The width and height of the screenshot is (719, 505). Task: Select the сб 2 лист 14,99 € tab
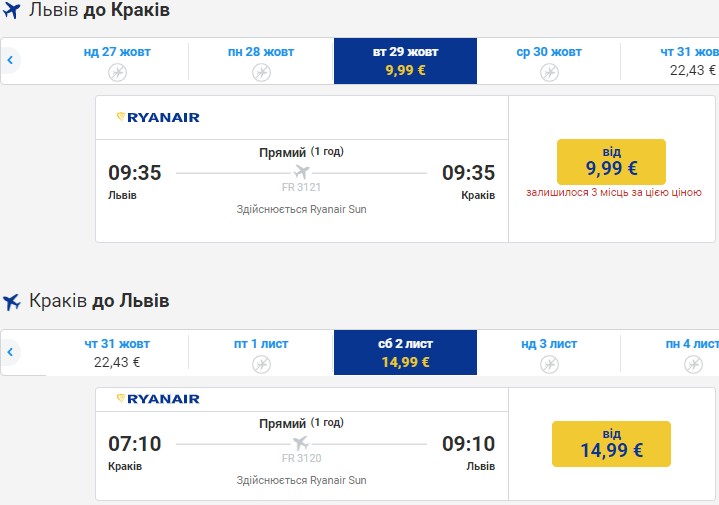tap(405, 352)
